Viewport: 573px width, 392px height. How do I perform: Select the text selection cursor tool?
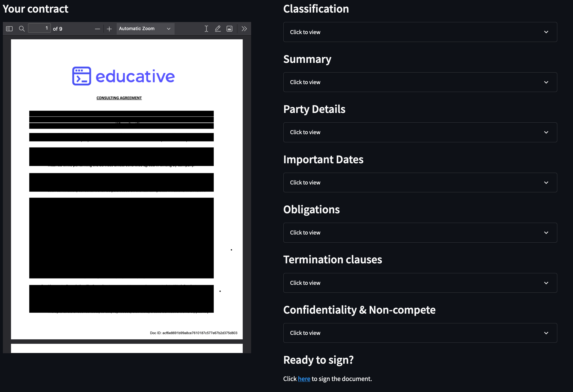[206, 29]
